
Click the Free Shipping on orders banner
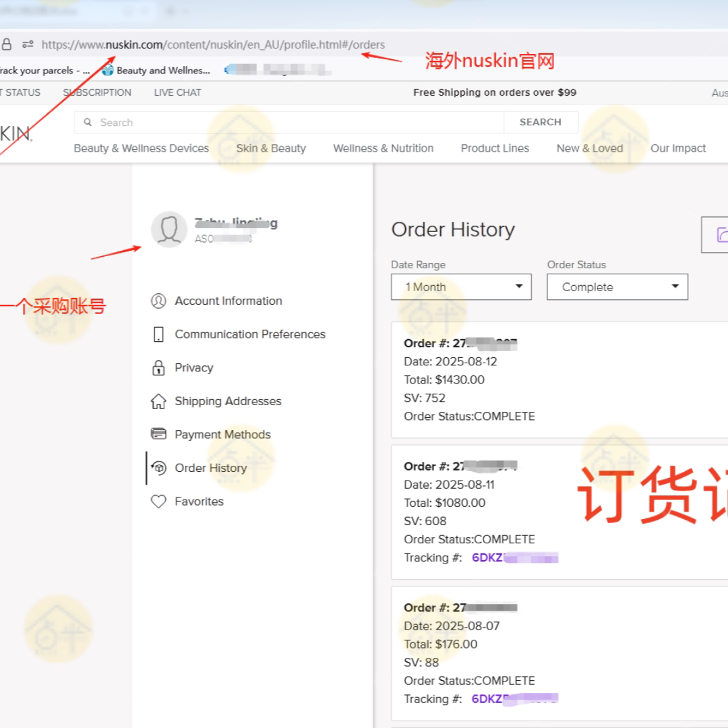495,92
